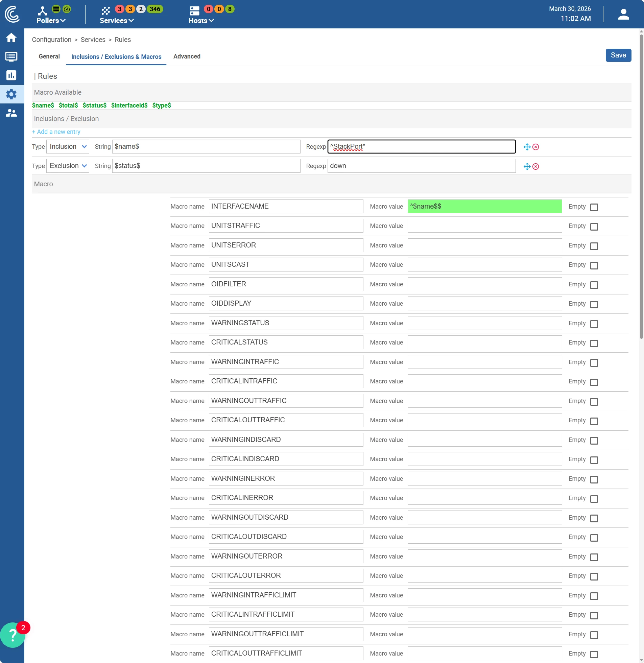Viewport: 644px width, 663px height.
Task: Open the Reporting chart sidebar icon
Action: pyautogui.click(x=11, y=75)
